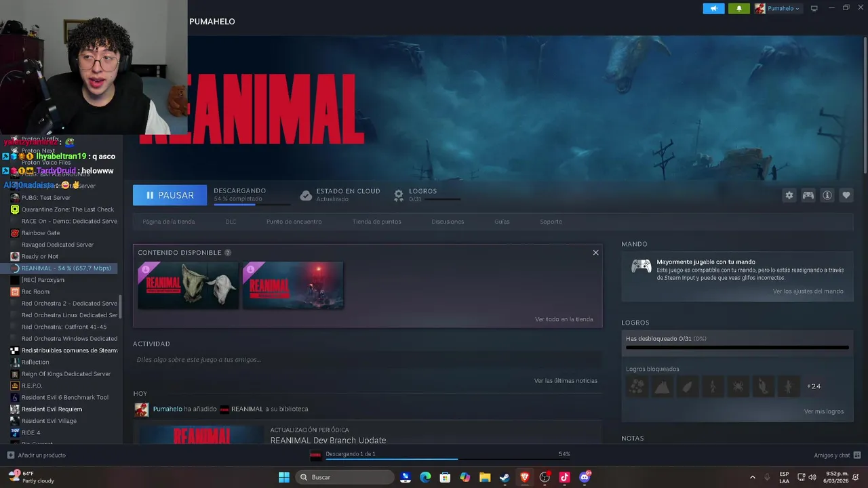
Task: Click the controller icon in Mando panel
Action: 641,266
